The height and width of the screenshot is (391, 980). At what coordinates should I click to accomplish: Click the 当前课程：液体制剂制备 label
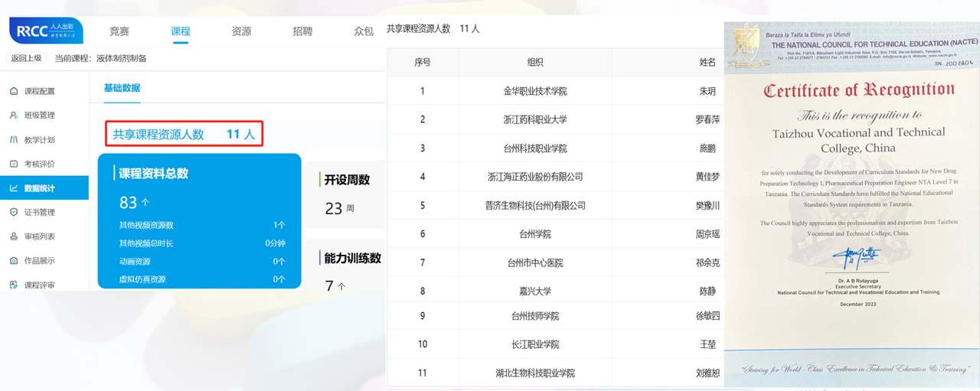(100, 58)
